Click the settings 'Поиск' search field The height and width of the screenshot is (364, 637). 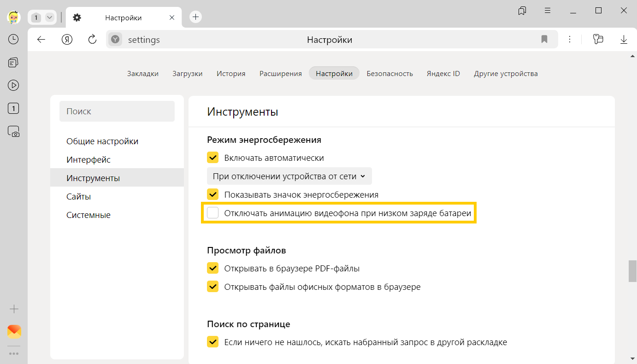(x=117, y=111)
